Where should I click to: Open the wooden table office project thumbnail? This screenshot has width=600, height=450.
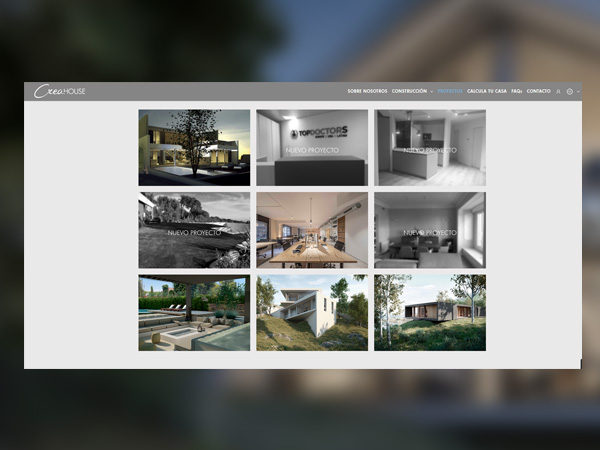[x=312, y=230]
